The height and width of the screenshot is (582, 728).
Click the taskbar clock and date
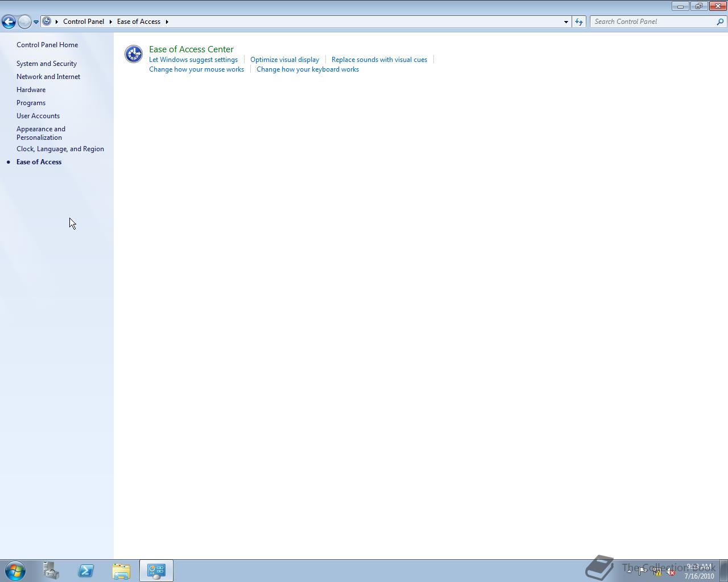pos(699,571)
